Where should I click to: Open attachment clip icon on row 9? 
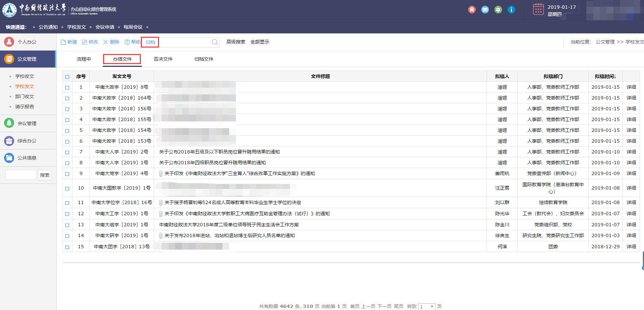[x=161, y=174]
